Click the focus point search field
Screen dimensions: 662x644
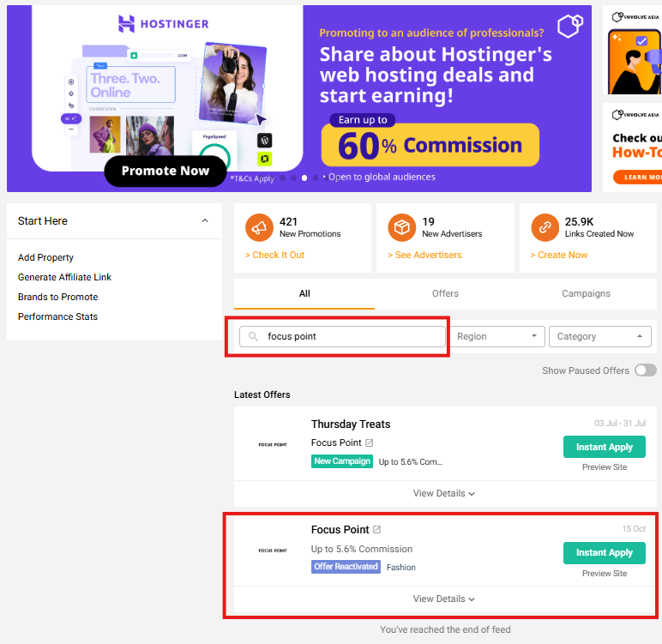point(342,336)
